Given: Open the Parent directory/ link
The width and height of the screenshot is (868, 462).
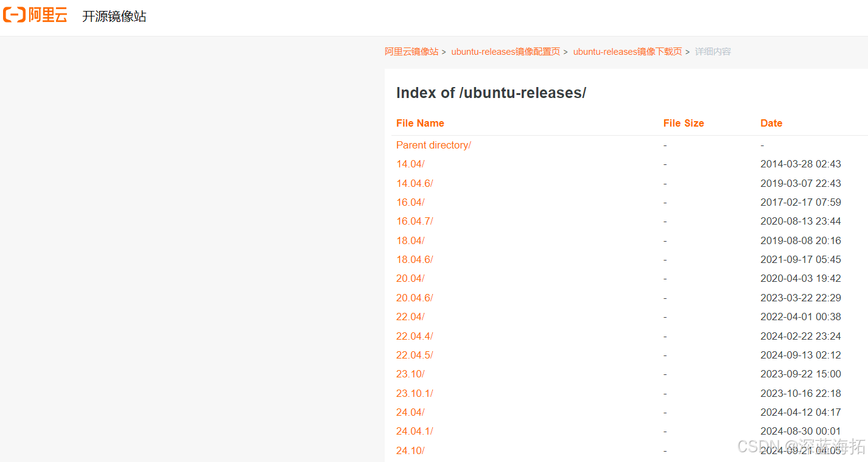Looking at the screenshot, I should (433, 145).
